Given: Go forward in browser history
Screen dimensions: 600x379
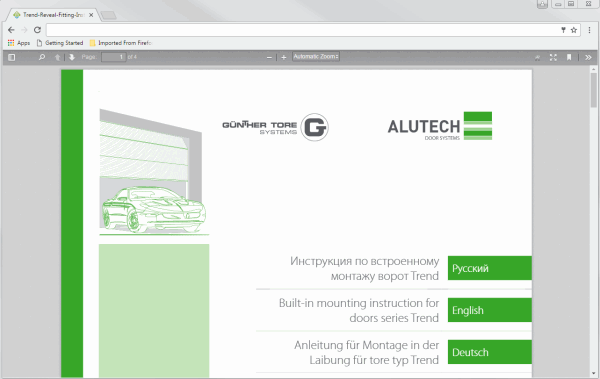Looking at the screenshot, I should click(24, 30).
